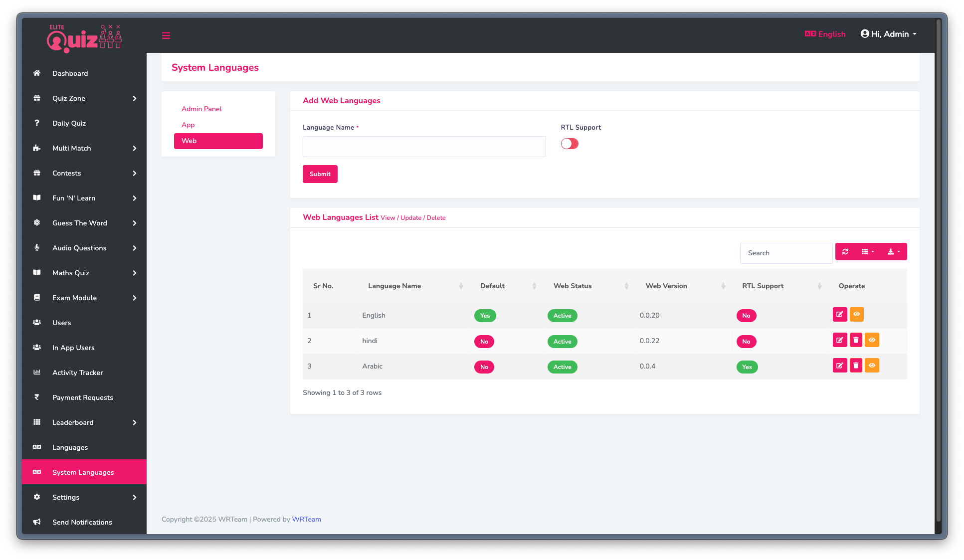The width and height of the screenshot is (964, 560).
Task: Open the export download dropdown
Action: (x=893, y=252)
